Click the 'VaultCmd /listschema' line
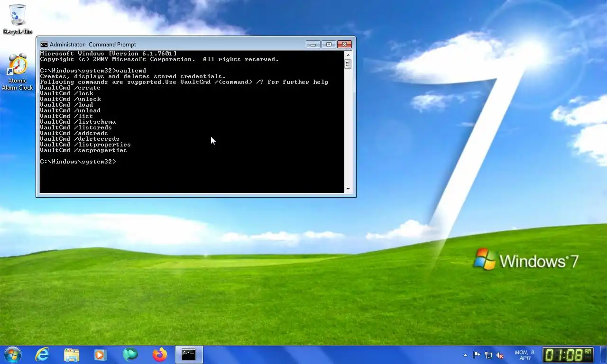The height and width of the screenshot is (364, 607). pos(78,122)
